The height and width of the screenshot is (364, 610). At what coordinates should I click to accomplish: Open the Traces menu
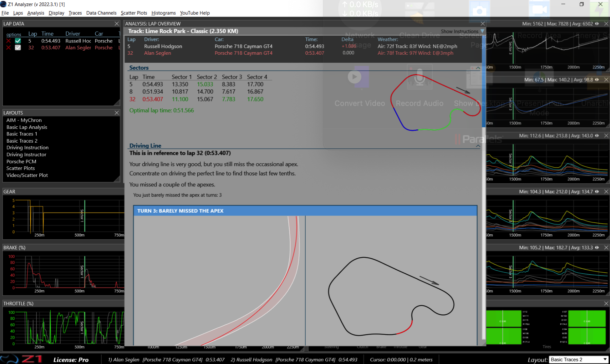tap(75, 13)
